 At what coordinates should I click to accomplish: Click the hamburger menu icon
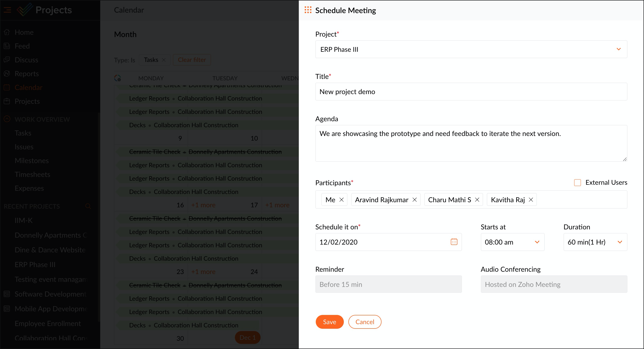point(7,10)
